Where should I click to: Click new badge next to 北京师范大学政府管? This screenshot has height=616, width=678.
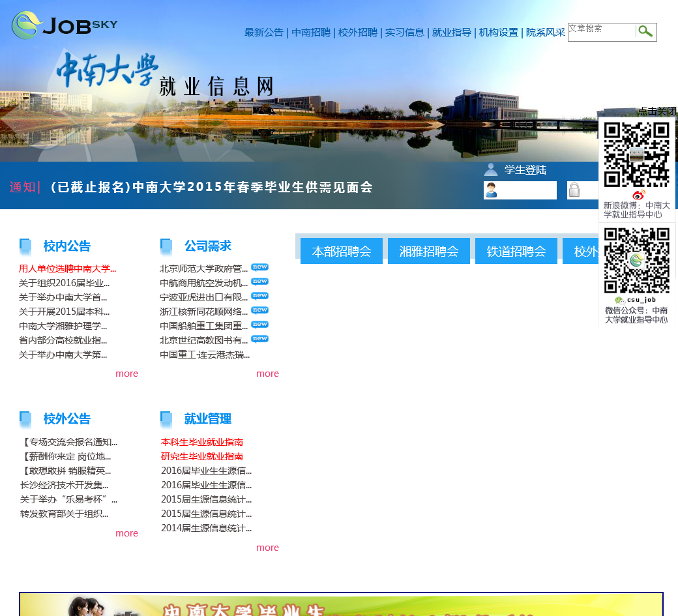coord(260,267)
